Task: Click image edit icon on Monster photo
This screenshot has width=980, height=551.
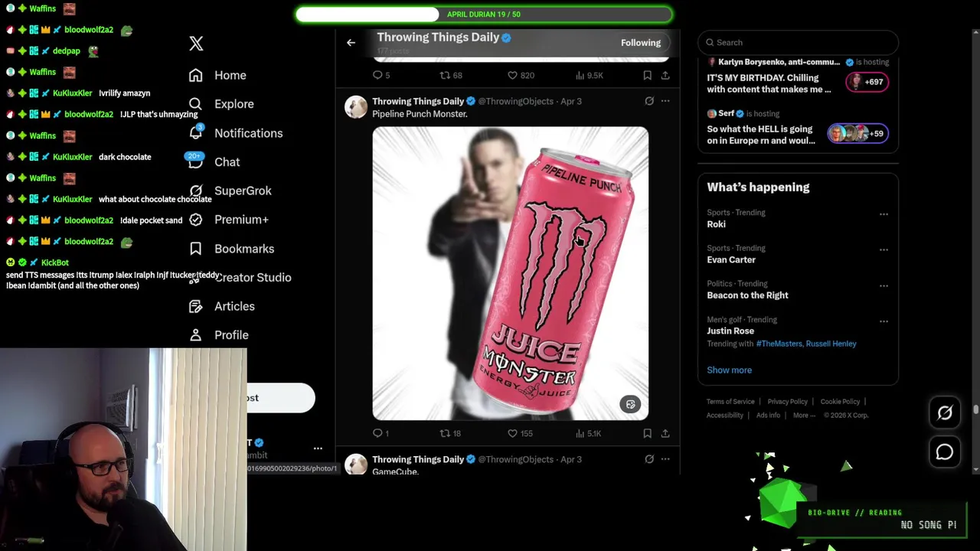Action: (630, 405)
